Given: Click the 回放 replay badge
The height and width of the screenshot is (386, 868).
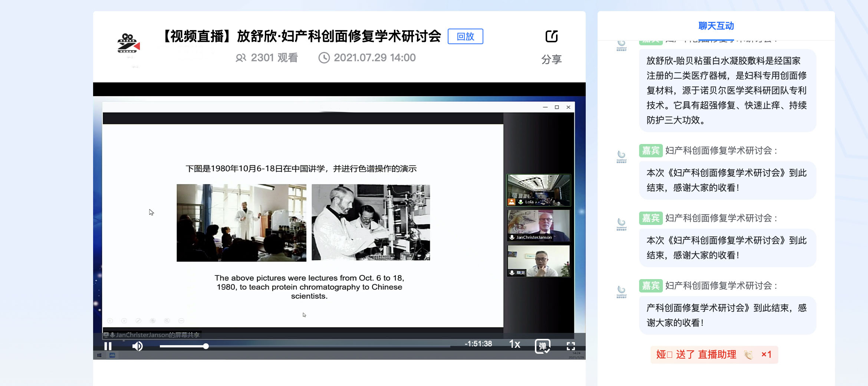Looking at the screenshot, I should [465, 36].
